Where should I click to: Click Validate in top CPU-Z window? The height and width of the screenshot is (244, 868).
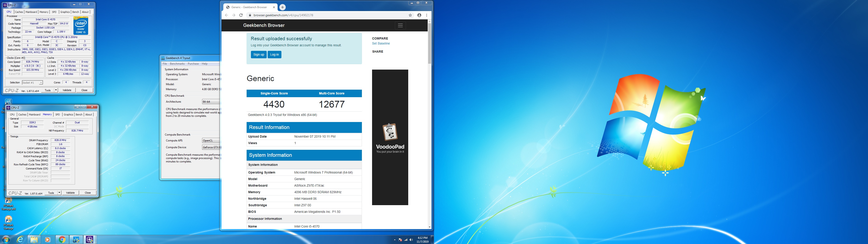[67, 90]
